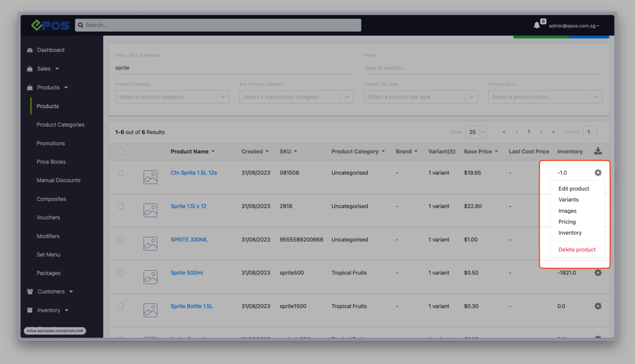Click the Dashboard sidebar icon
635x364 pixels.
pos(29,50)
